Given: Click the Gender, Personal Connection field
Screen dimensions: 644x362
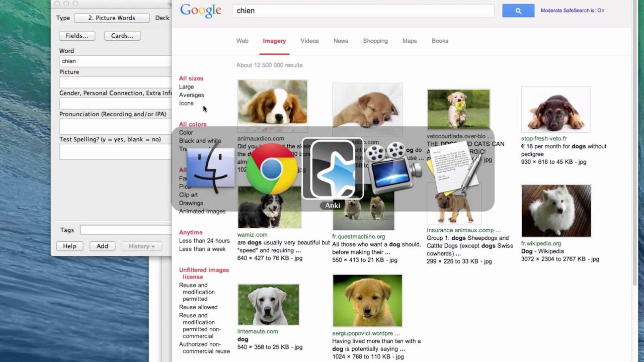Looking at the screenshot, I should (115, 103).
